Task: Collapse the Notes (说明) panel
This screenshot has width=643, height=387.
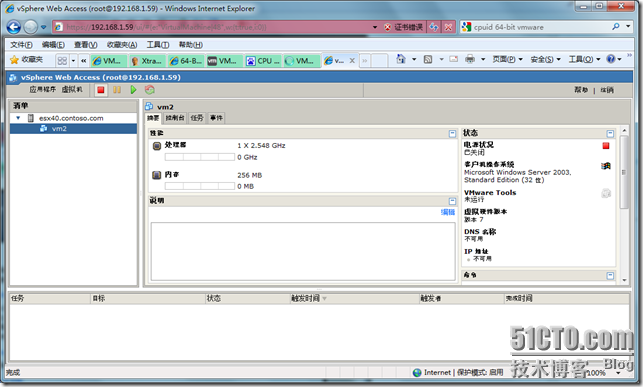Action: pyautogui.click(x=452, y=201)
